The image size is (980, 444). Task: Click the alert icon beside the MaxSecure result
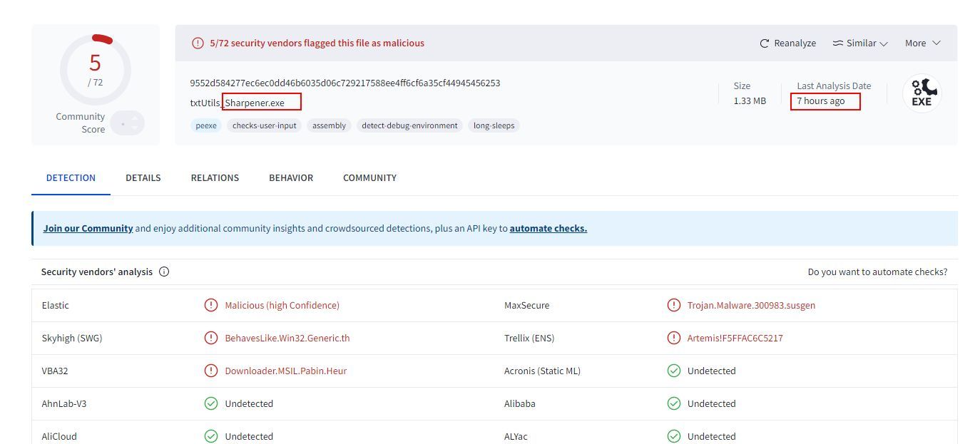click(673, 305)
